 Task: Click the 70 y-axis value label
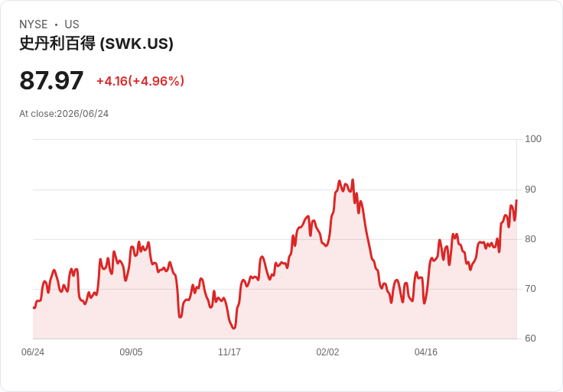click(x=530, y=289)
